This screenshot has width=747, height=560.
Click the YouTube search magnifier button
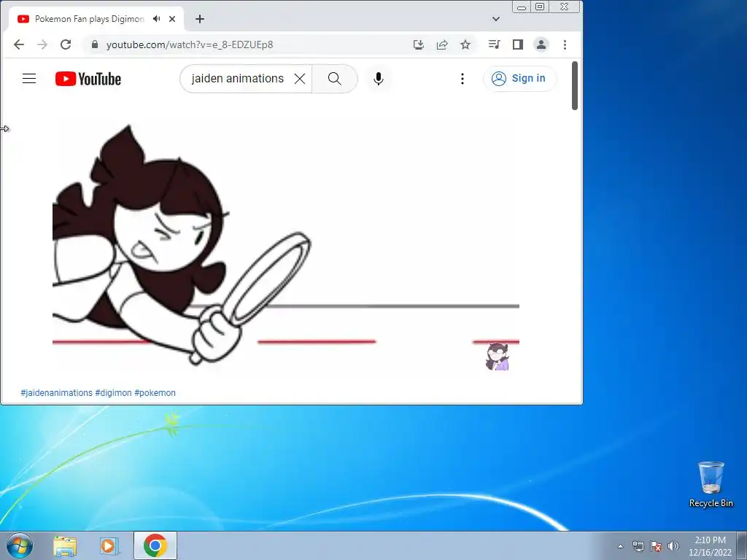point(334,79)
